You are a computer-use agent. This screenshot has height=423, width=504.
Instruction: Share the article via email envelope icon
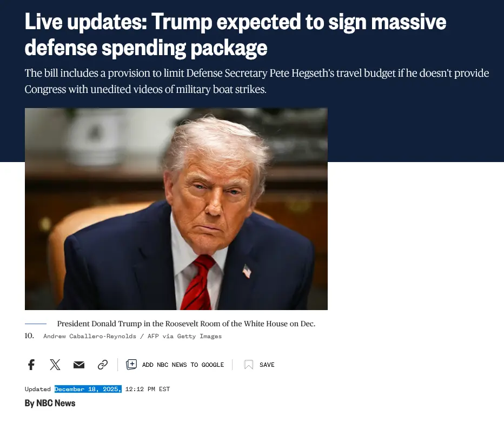point(79,365)
